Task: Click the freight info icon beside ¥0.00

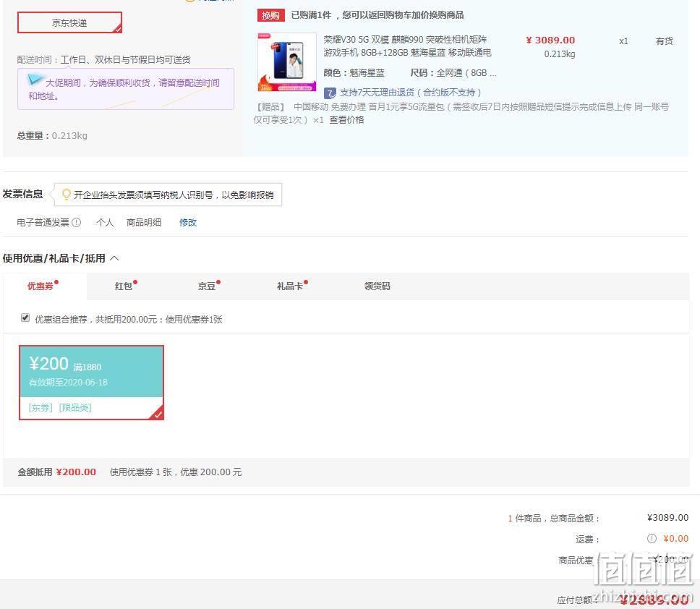Action: coord(652,538)
